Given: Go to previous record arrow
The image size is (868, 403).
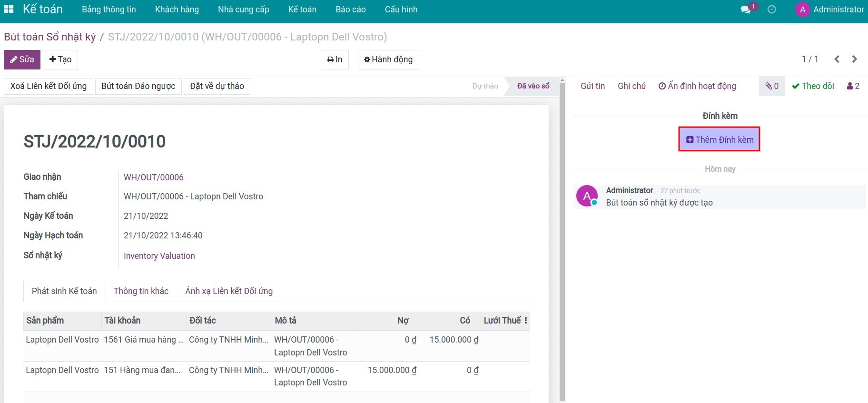Looking at the screenshot, I should (x=837, y=59).
